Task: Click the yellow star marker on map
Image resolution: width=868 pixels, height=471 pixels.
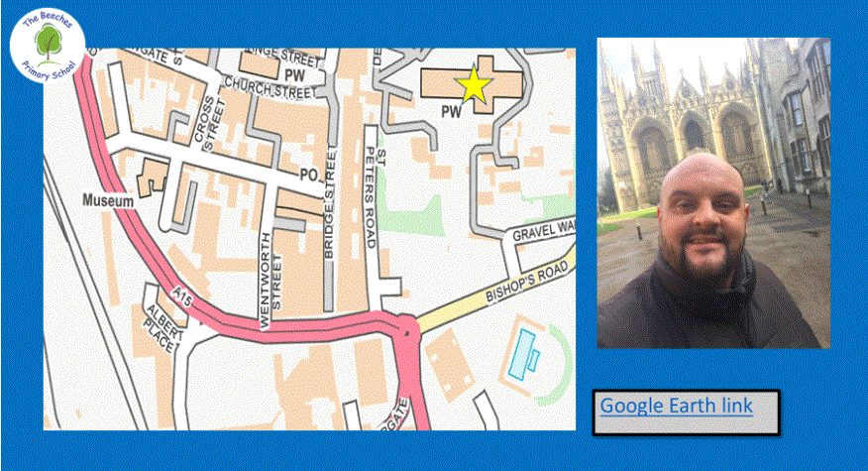Action: (474, 85)
